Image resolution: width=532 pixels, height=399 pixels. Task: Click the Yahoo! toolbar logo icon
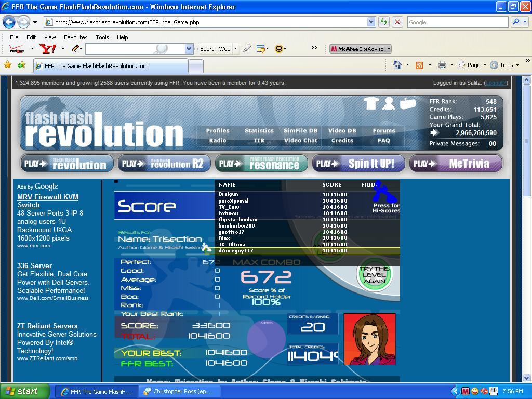[48, 48]
